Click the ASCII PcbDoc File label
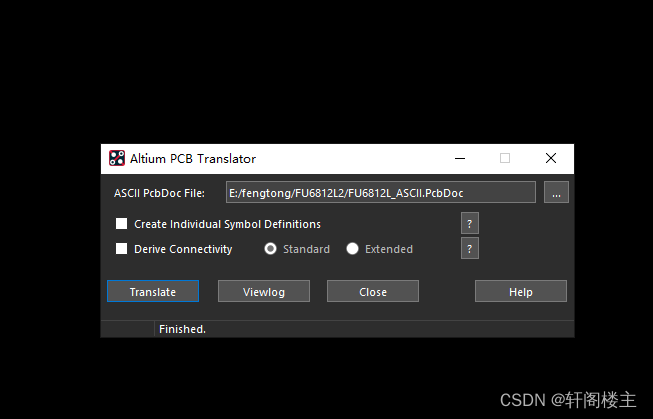Viewport: 653px width, 419px height. click(160, 193)
